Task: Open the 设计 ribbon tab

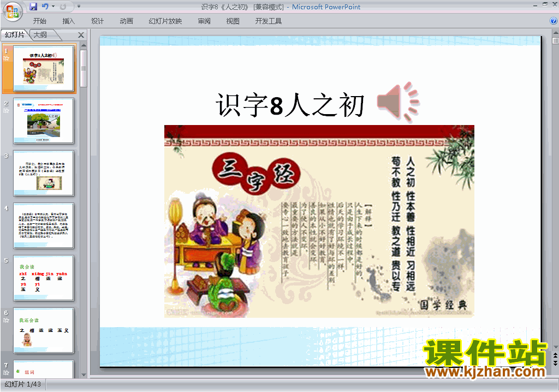Action: point(97,21)
